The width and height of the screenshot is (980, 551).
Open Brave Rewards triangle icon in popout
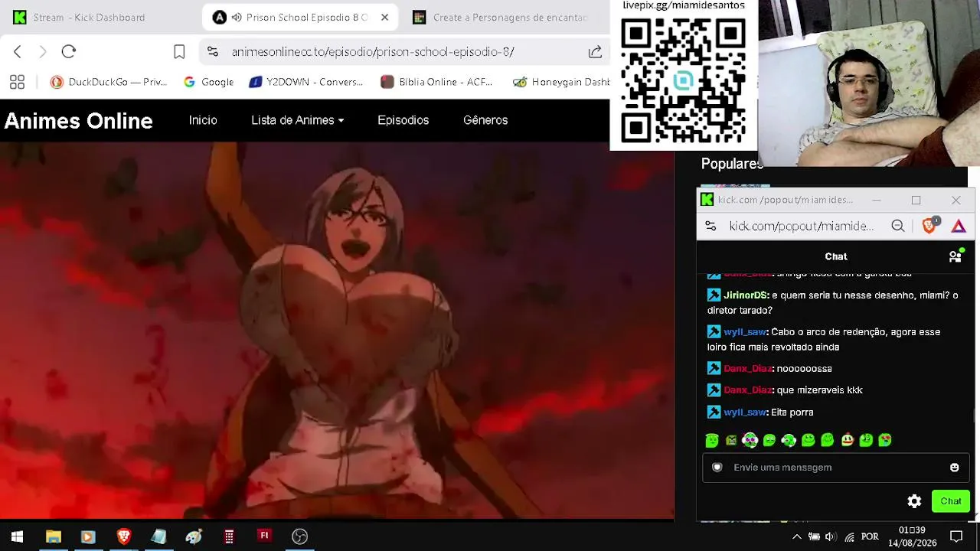point(959,226)
